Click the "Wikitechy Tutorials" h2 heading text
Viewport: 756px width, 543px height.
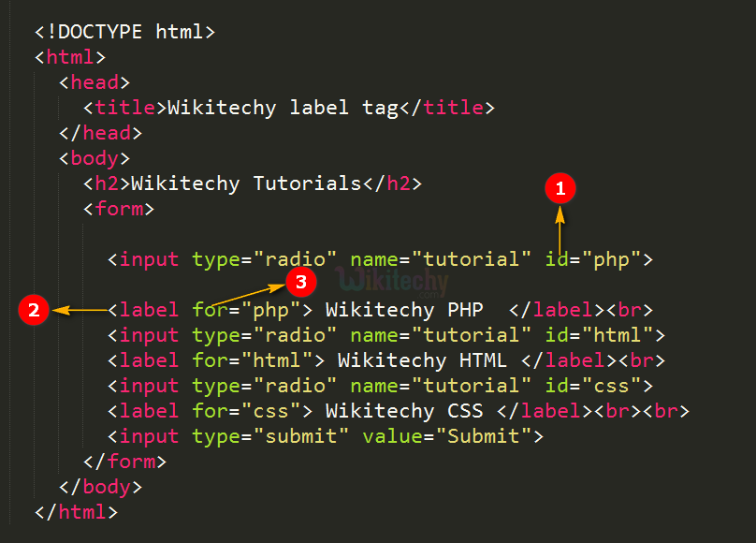pyautogui.click(x=245, y=183)
